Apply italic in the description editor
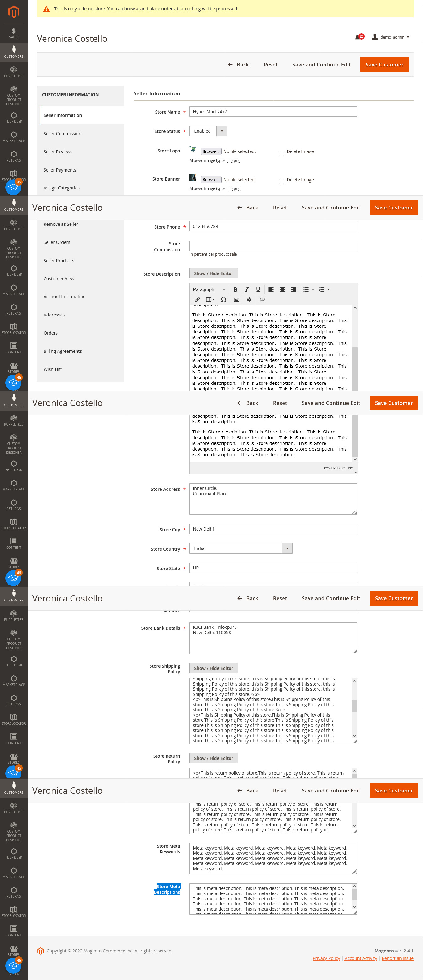Screen dimensions: 423x980 [246, 289]
